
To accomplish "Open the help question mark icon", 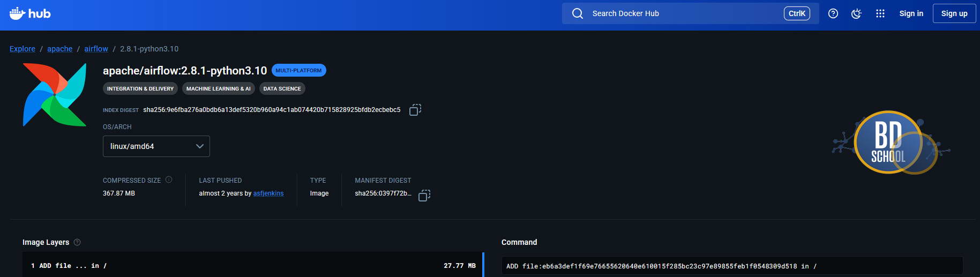I will click(x=833, y=13).
